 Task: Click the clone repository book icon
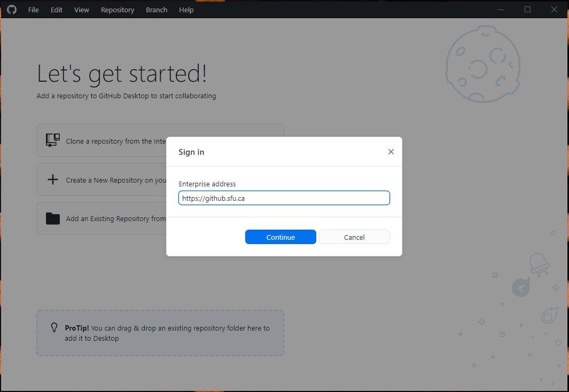(53, 140)
